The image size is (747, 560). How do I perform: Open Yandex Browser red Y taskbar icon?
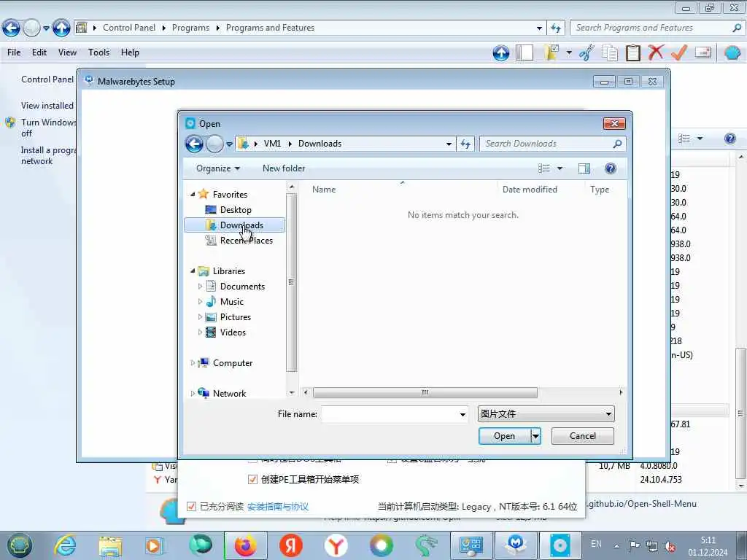336,545
